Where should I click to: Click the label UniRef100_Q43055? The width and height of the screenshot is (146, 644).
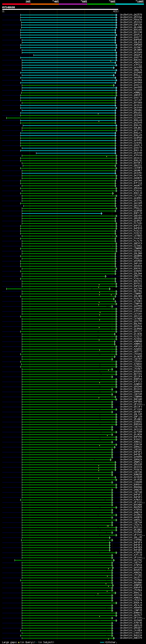pyautogui.click(x=131, y=67)
